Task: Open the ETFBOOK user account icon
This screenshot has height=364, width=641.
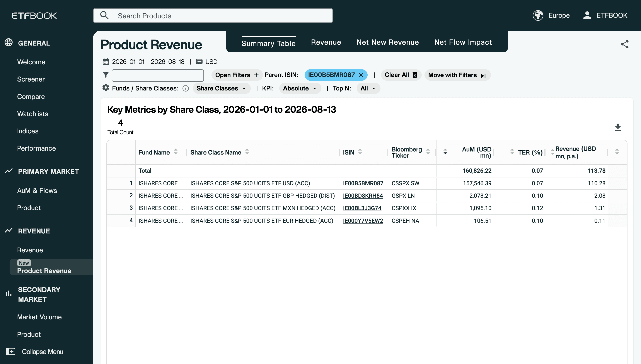Action: (587, 15)
